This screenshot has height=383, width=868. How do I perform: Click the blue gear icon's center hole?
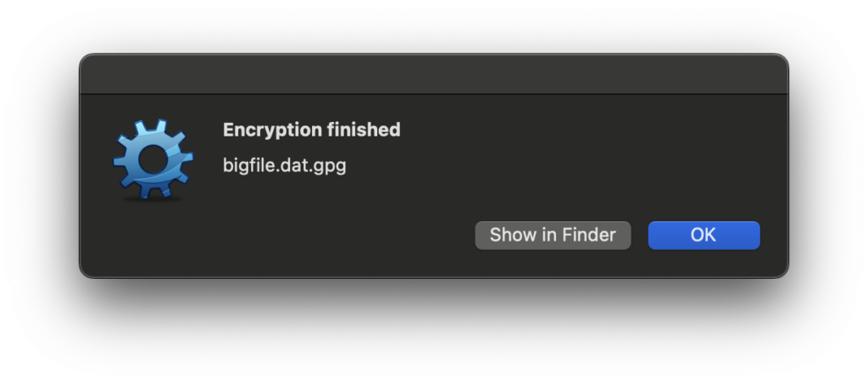pos(152,158)
